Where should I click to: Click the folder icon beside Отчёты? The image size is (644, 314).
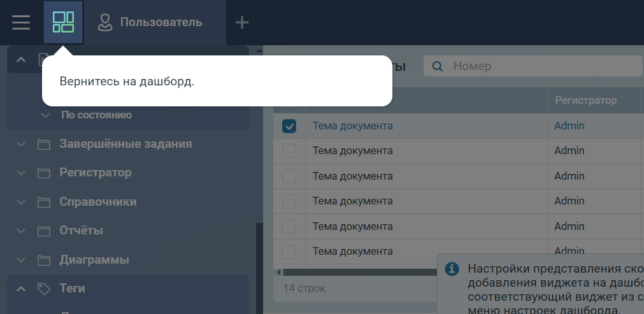[x=44, y=231]
